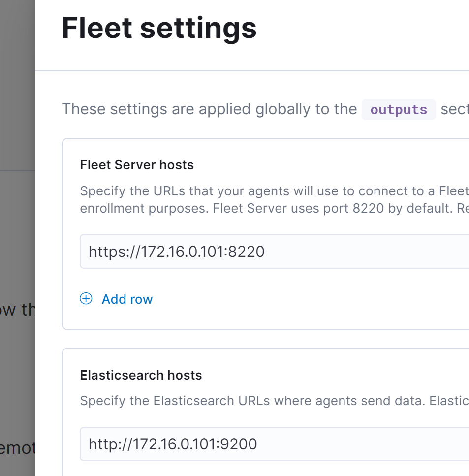Click the purple outputs code badge
Screen dimensions: 469x476
(399, 109)
